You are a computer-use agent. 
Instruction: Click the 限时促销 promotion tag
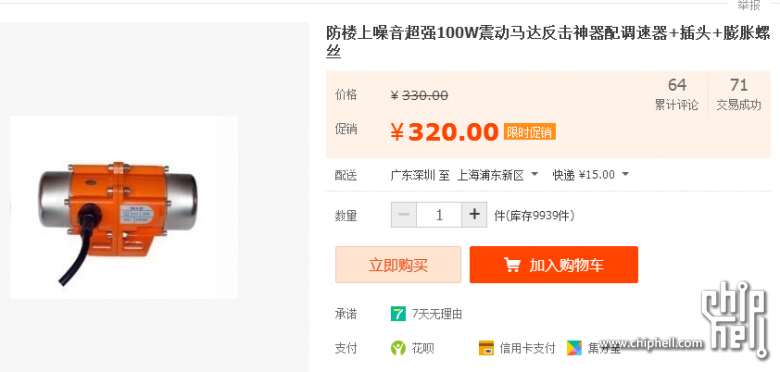coord(530,132)
